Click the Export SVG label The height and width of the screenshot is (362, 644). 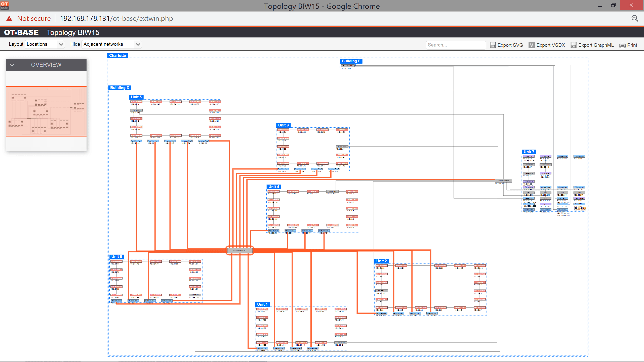pos(510,45)
